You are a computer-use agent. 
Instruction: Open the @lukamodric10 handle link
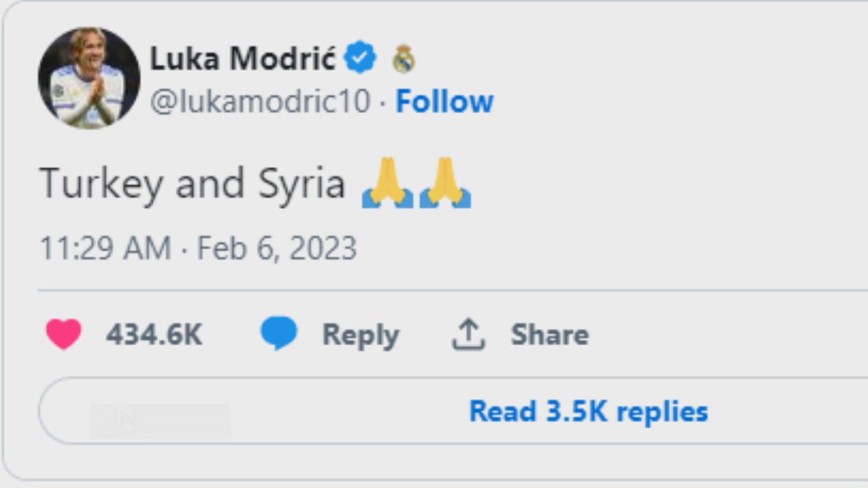point(260,102)
